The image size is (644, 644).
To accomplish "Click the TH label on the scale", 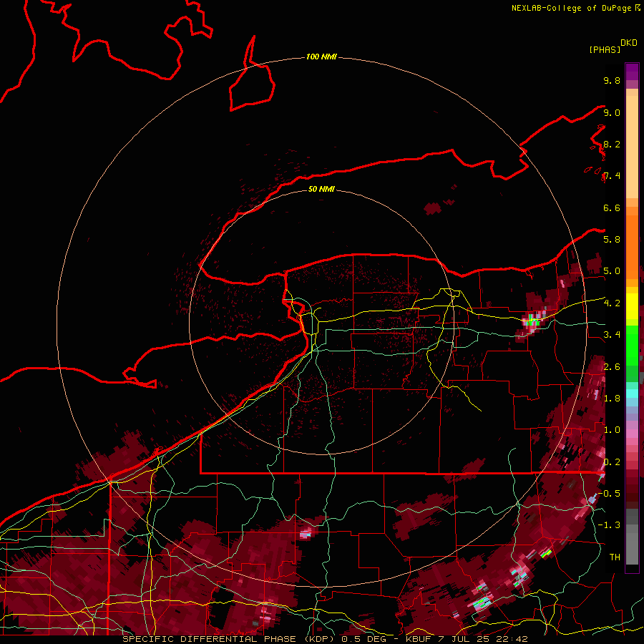I will click(x=615, y=557).
